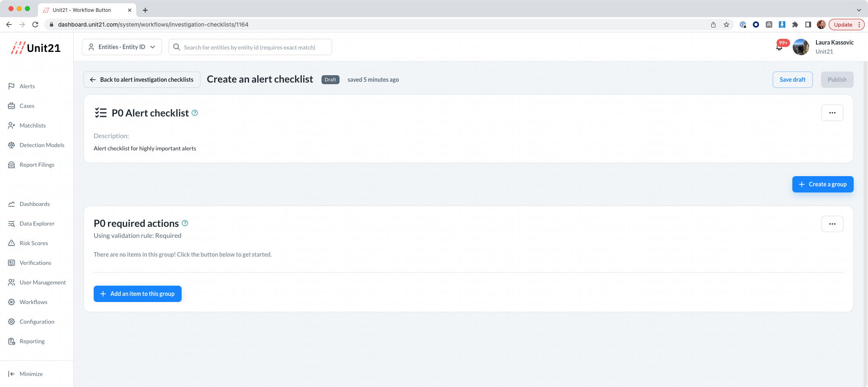Viewport: 868px width, 387px height.
Task: Open the Matchlists section
Action: pos(32,125)
